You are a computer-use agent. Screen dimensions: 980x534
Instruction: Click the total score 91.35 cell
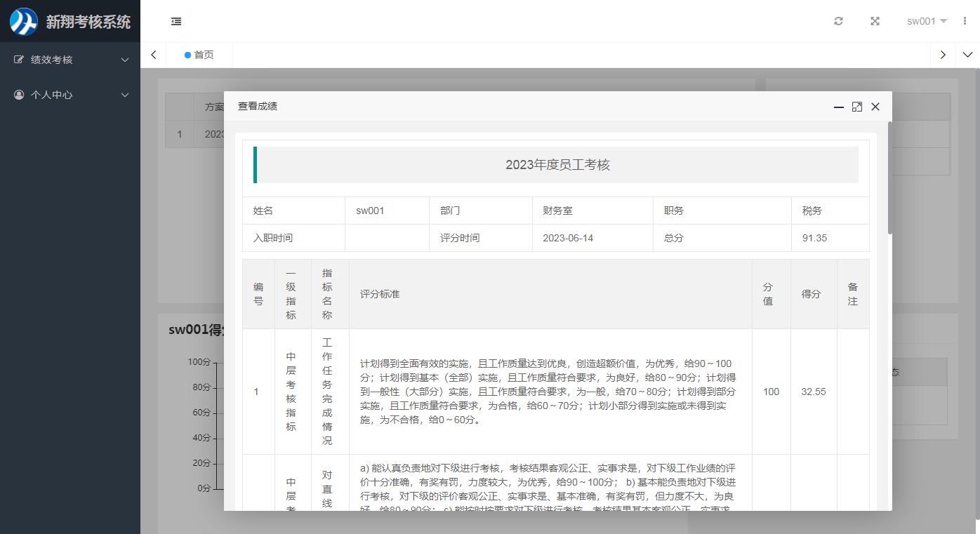coord(814,238)
